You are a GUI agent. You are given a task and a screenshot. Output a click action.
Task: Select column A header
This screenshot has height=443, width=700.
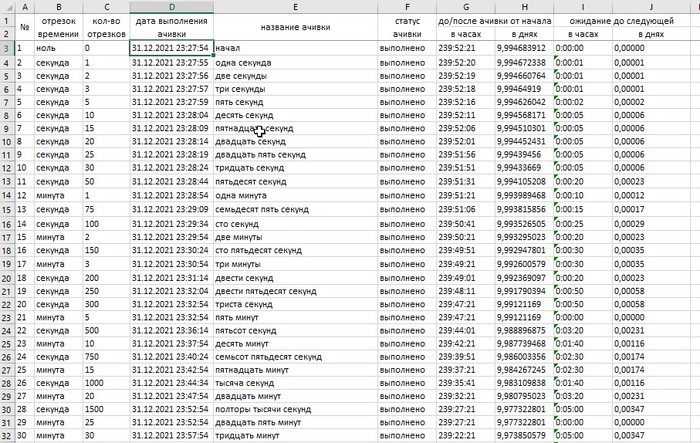25,7
